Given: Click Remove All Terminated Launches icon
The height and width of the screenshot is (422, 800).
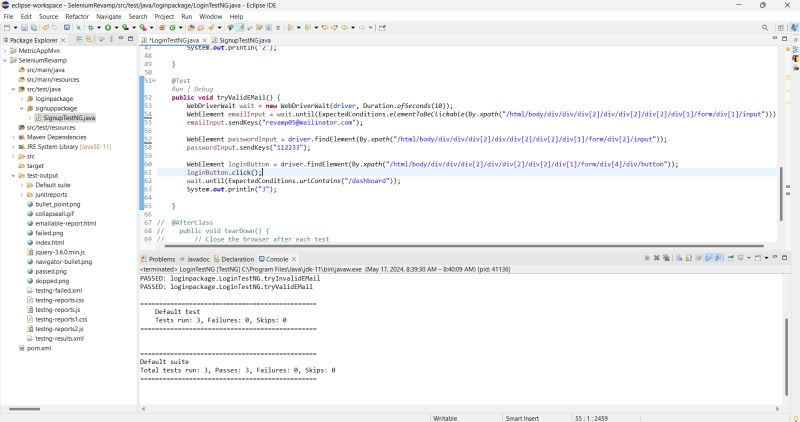Looking at the screenshot, I should coord(666,258).
